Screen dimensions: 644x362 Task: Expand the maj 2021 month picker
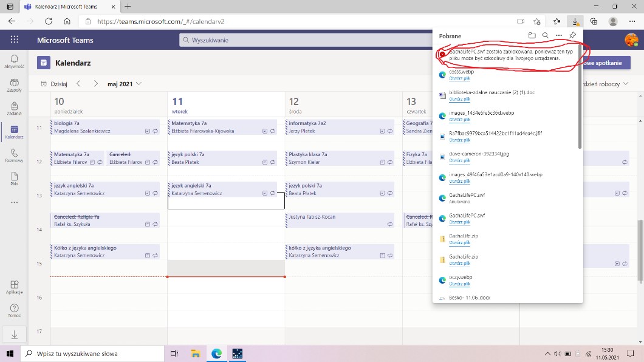click(125, 84)
